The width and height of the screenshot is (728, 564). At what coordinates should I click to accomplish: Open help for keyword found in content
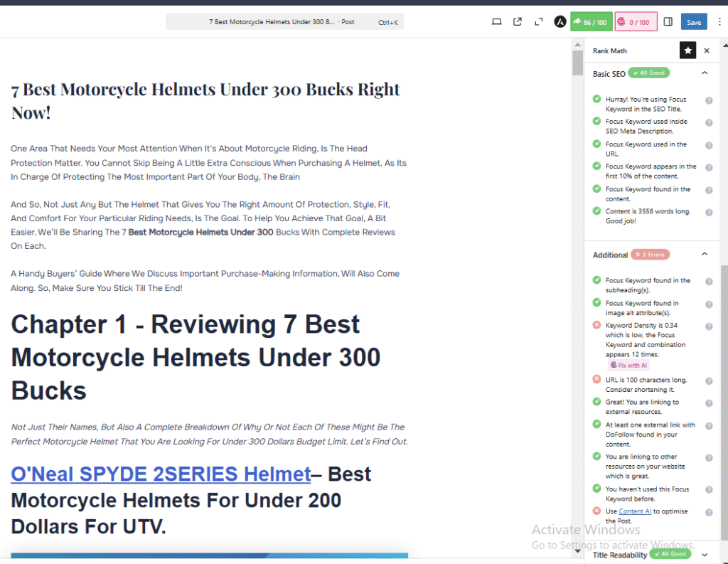709,190
